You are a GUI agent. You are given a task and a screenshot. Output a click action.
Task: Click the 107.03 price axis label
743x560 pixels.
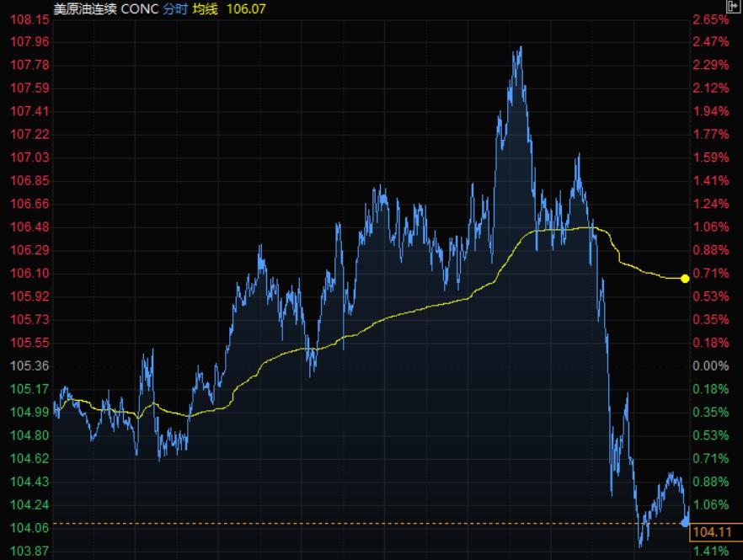pos(27,157)
